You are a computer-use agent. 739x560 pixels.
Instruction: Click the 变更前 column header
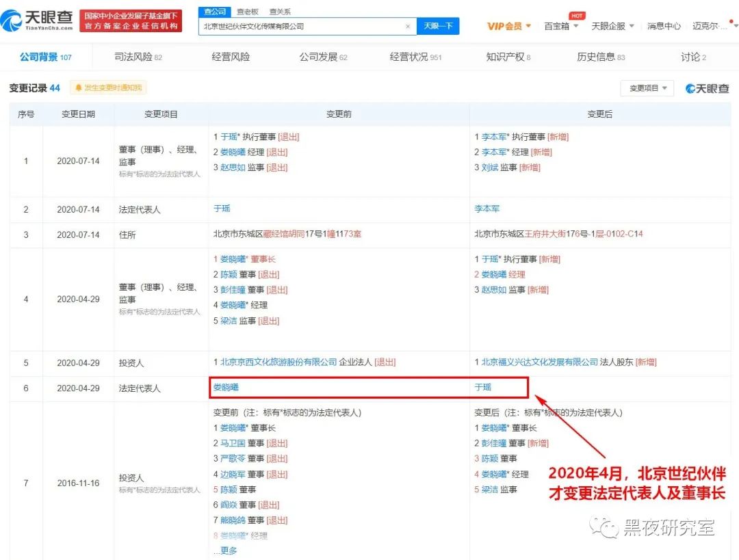339,114
